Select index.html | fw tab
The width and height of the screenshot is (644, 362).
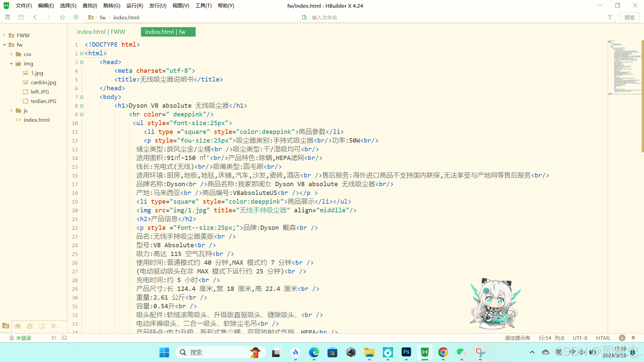tap(168, 32)
